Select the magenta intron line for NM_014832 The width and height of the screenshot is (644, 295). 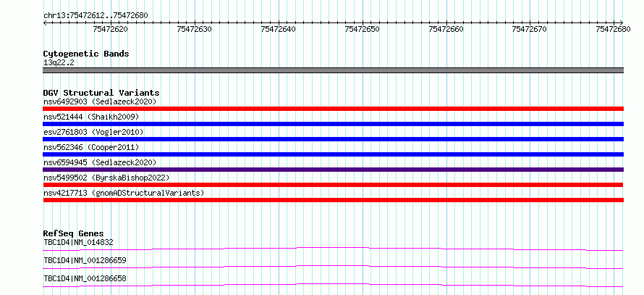333,249
